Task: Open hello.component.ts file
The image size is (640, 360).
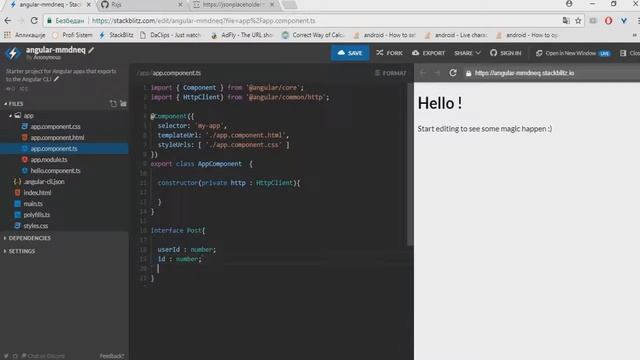Action: click(x=56, y=171)
